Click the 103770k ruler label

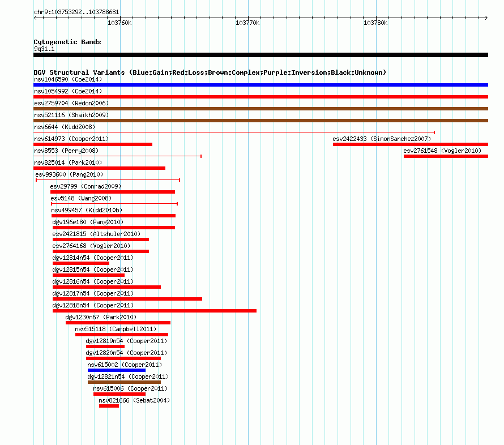coord(247,23)
